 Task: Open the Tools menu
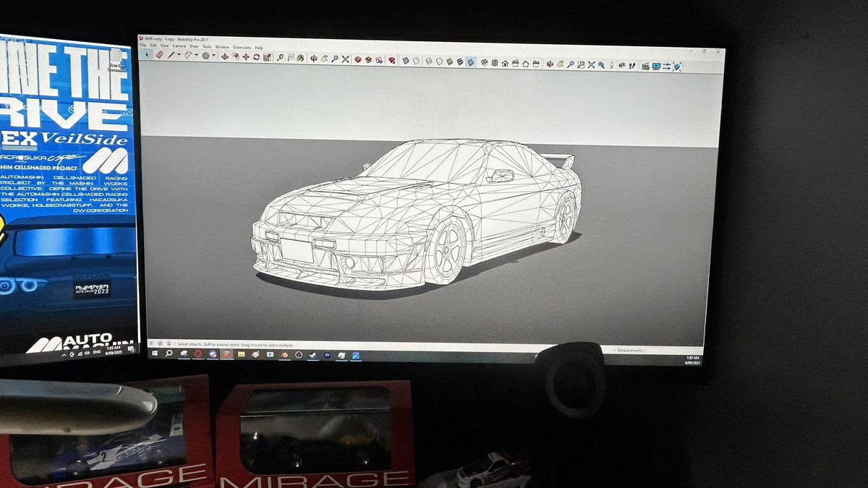click(207, 46)
